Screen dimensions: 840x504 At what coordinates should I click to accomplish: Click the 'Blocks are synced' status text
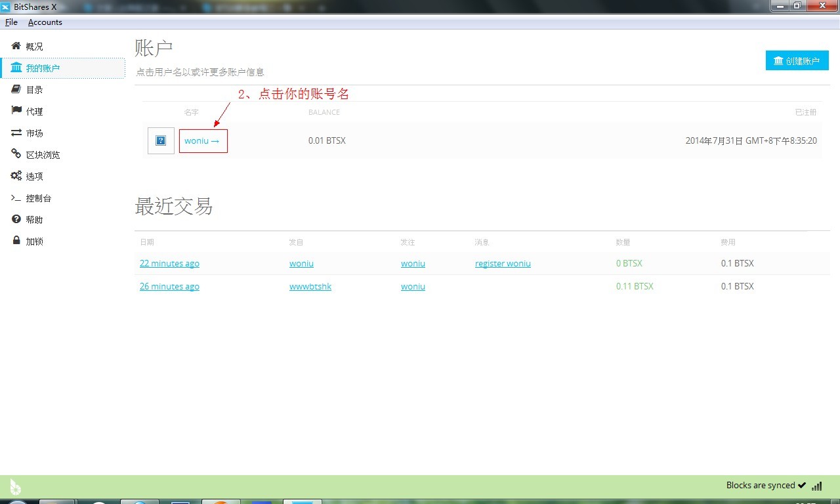(x=761, y=486)
